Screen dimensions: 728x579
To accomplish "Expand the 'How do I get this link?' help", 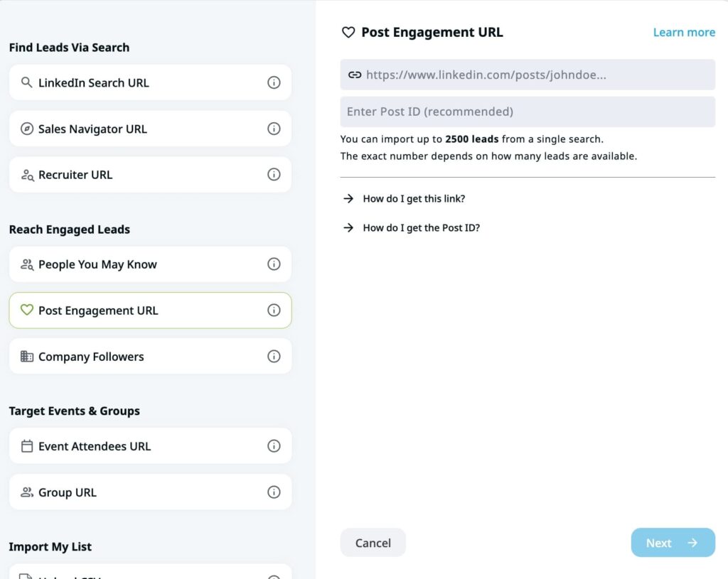I will click(x=414, y=198).
